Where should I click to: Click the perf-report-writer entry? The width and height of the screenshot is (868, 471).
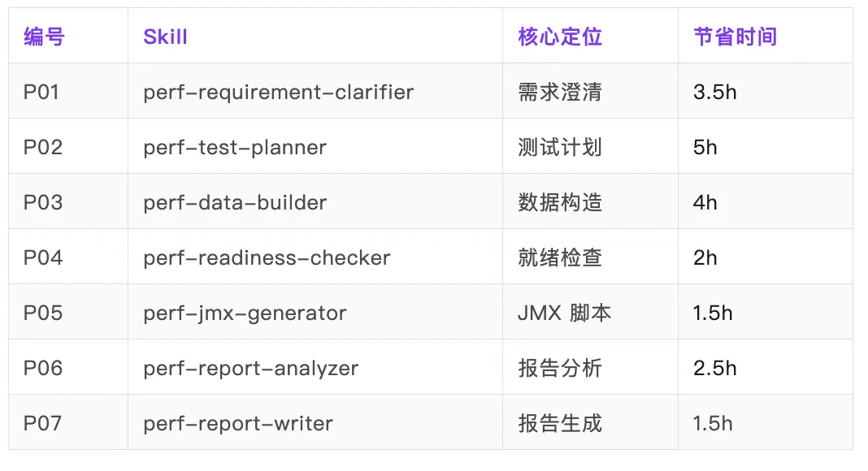(x=238, y=424)
